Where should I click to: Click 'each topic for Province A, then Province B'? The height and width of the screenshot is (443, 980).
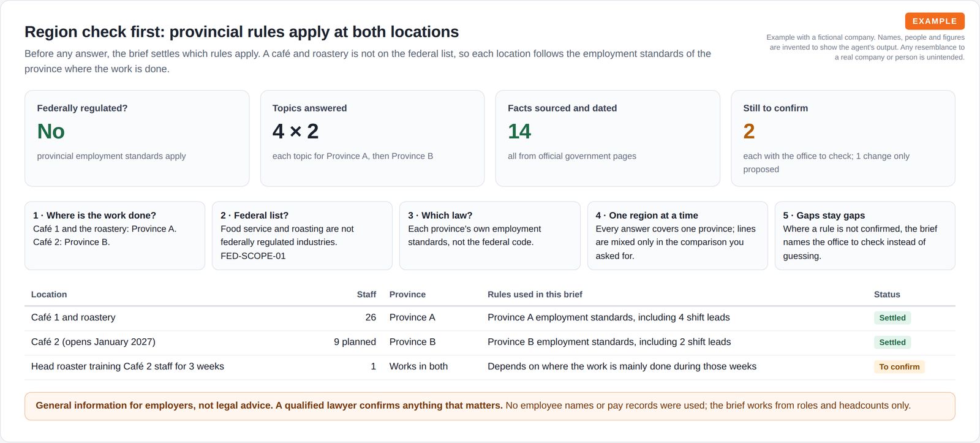pos(352,156)
